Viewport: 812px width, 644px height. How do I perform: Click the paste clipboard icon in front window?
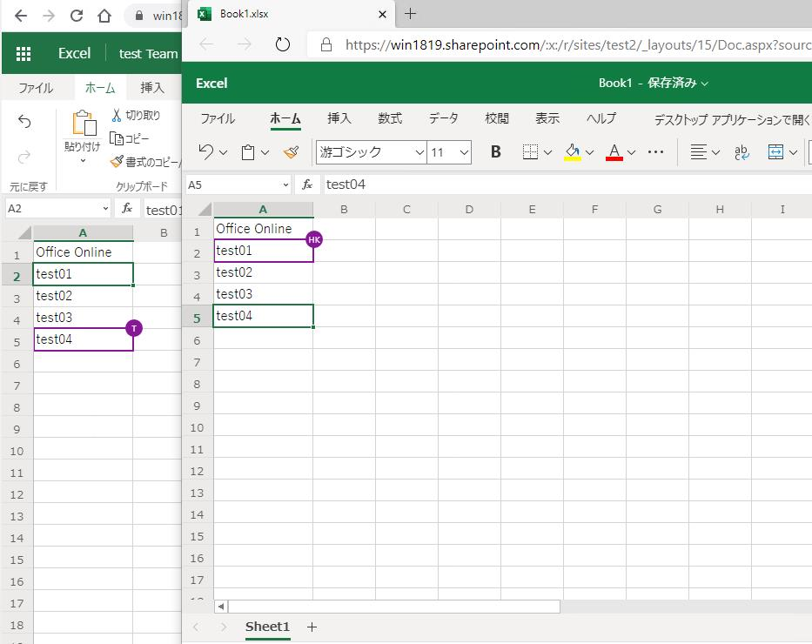tap(248, 152)
